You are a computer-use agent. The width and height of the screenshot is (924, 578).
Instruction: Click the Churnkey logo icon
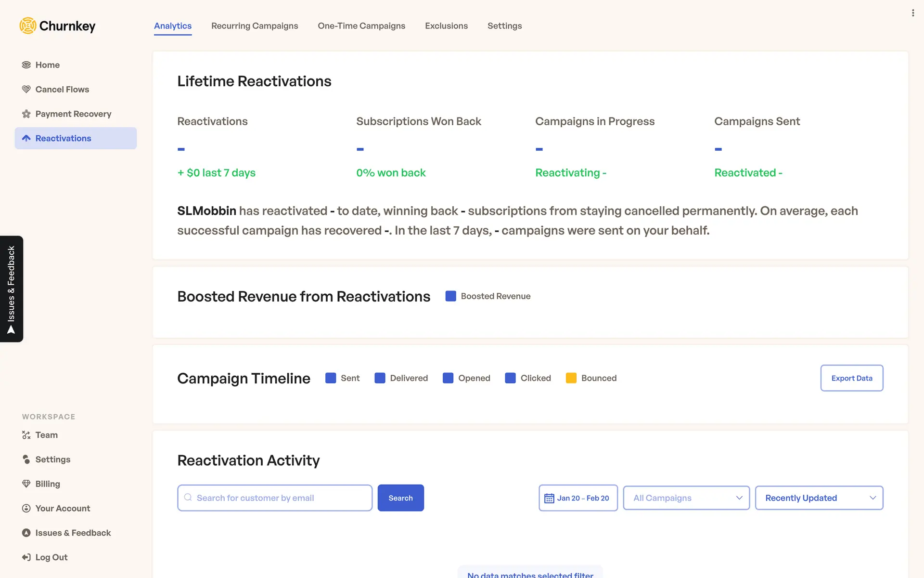28,26
